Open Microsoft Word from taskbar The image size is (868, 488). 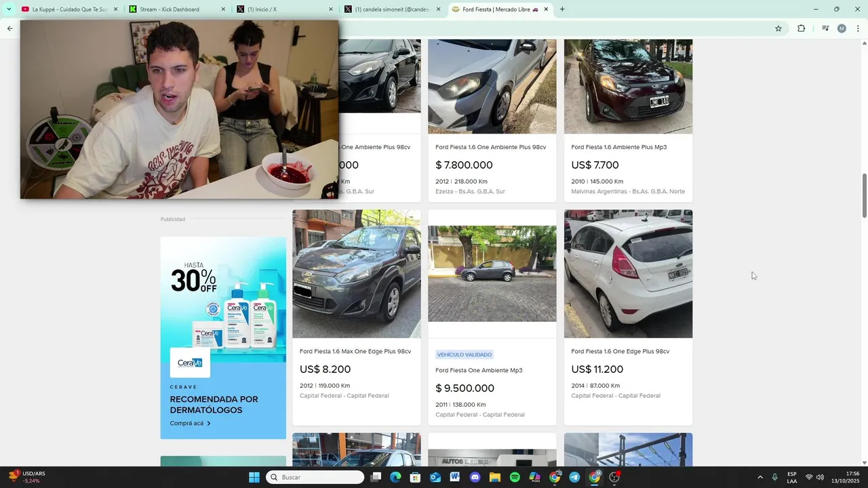pyautogui.click(x=455, y=477)
